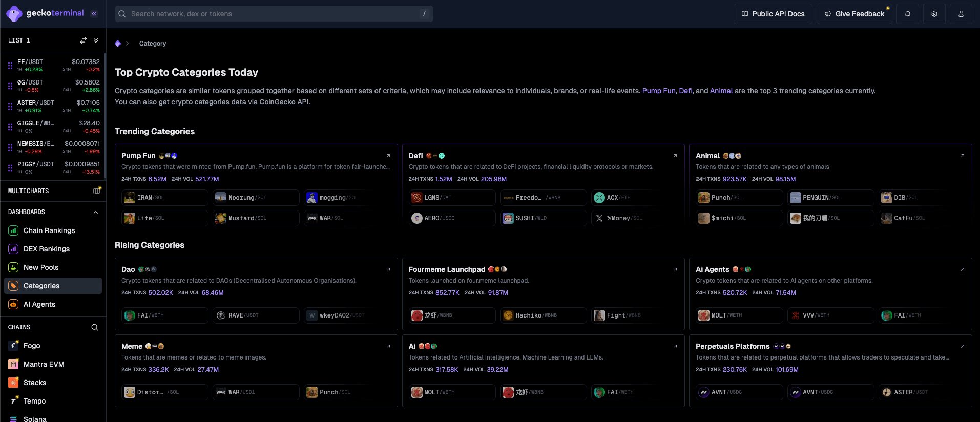The height and width of the screenshot is (422, 980).
Task: Open the Perpetuals Platforms category title
Action: [x=733, y=346]
